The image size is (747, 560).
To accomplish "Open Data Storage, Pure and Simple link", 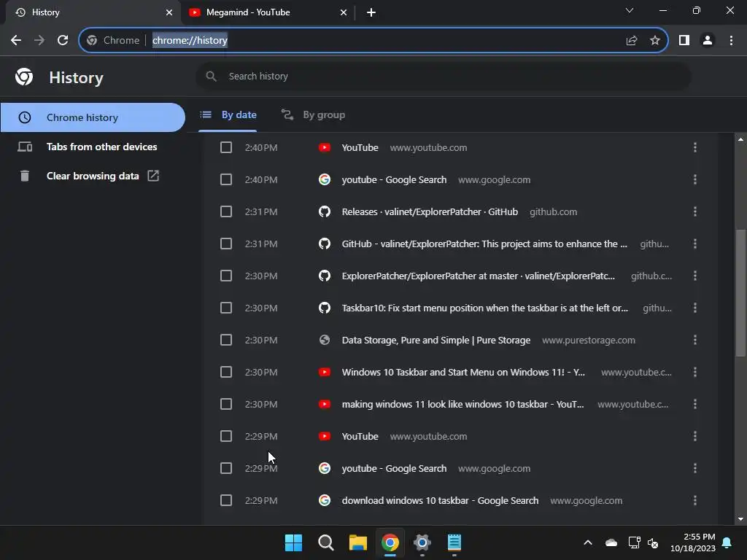I will tap(436, 340).
